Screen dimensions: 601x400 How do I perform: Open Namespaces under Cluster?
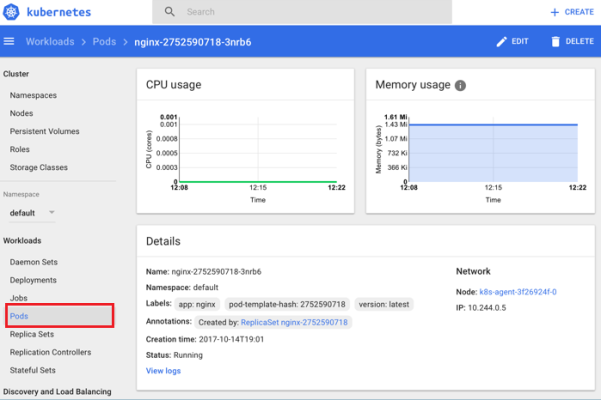point(33,95)
